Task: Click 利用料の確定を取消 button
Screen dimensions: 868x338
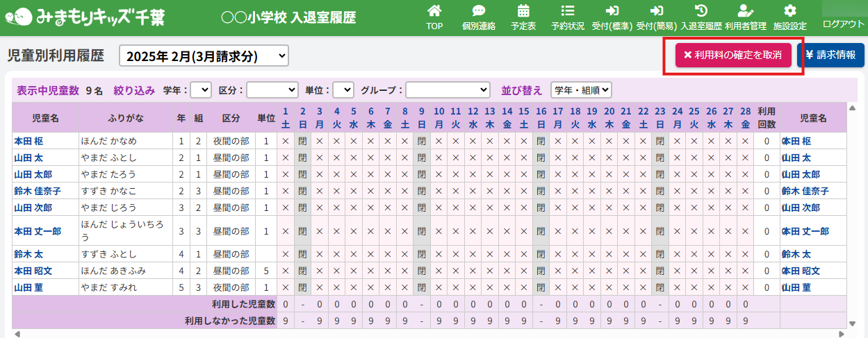Action: point(733,55)
